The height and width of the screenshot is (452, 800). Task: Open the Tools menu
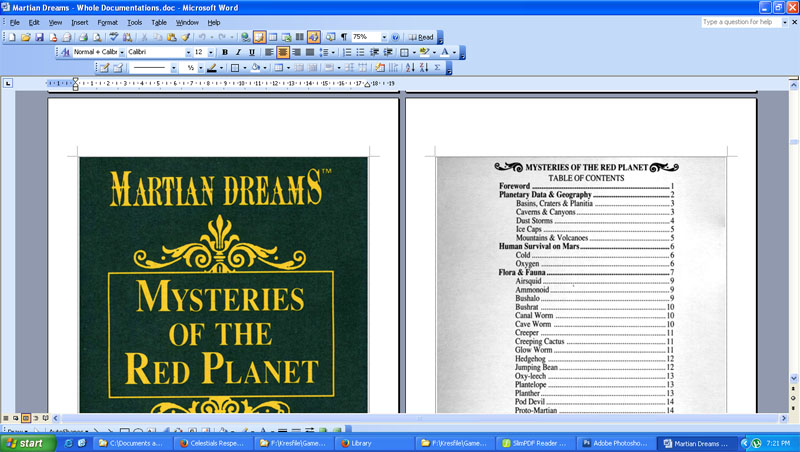point(135,22)
